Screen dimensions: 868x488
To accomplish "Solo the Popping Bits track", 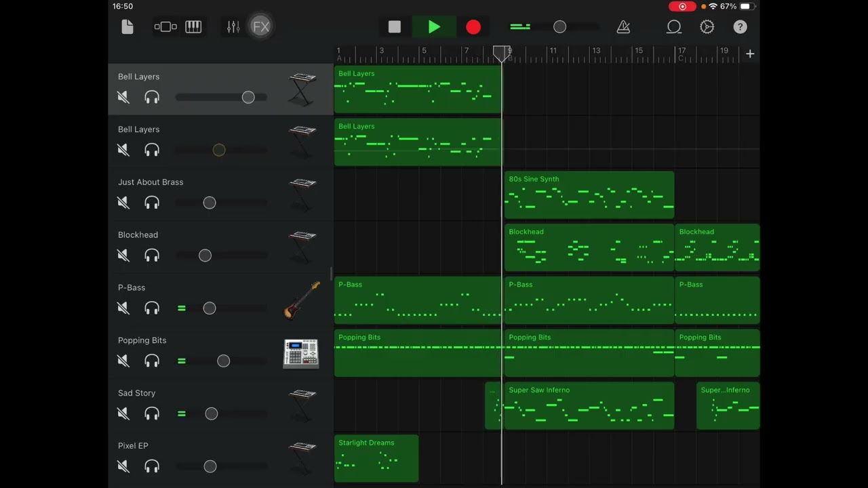I will point(152,361).
